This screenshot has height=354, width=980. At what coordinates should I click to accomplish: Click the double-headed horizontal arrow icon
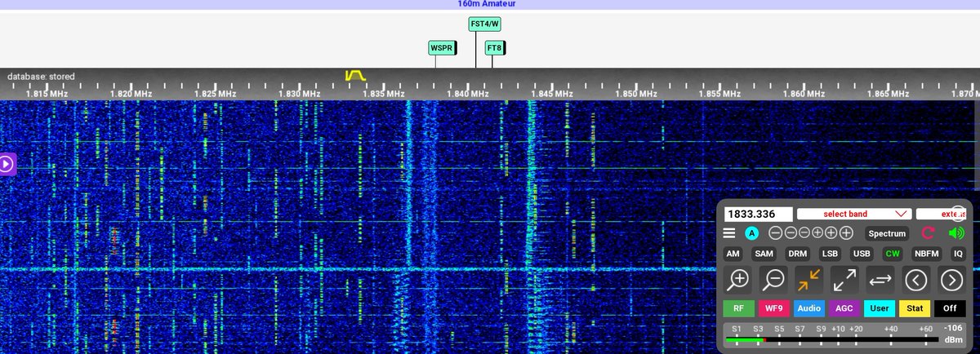(880, 281)
